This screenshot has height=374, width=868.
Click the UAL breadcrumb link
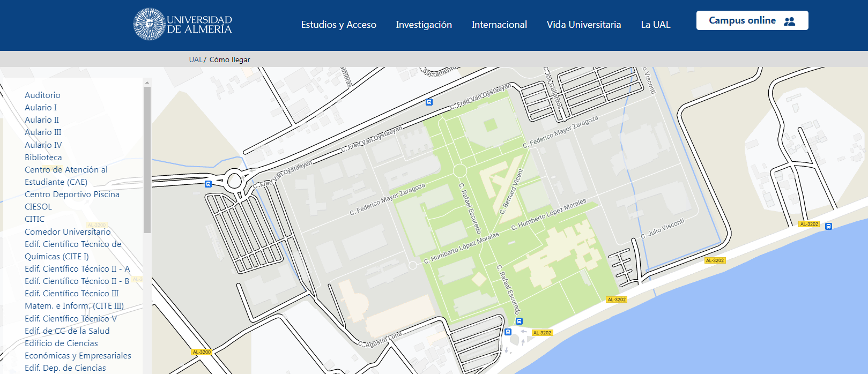[195, 59]
